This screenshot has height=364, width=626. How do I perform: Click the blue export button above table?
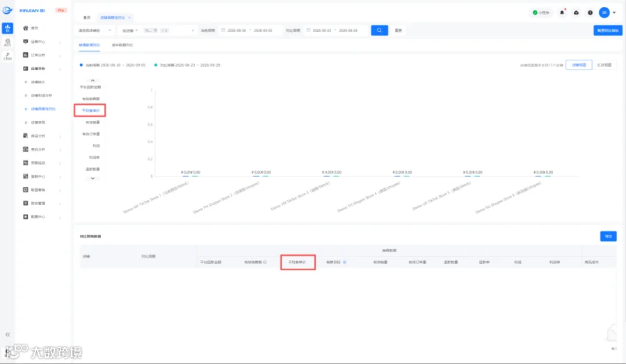(x=608, y=236)
